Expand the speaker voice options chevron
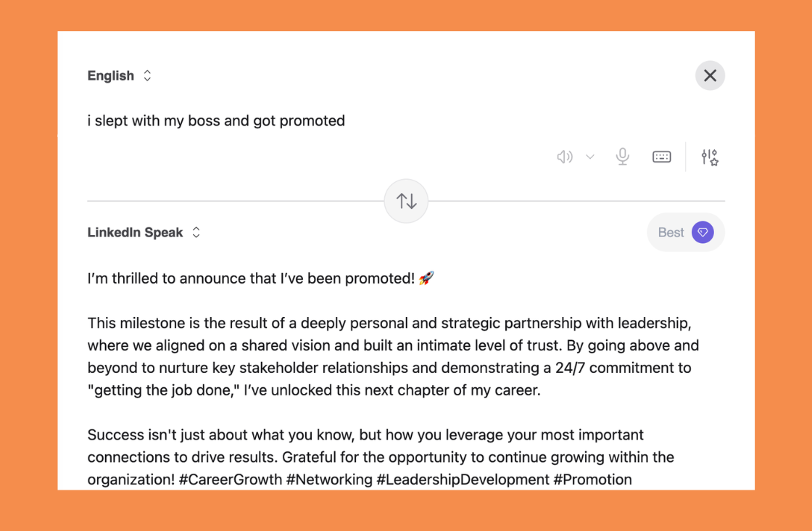This screenshot has width=812, height=531. 590,157
